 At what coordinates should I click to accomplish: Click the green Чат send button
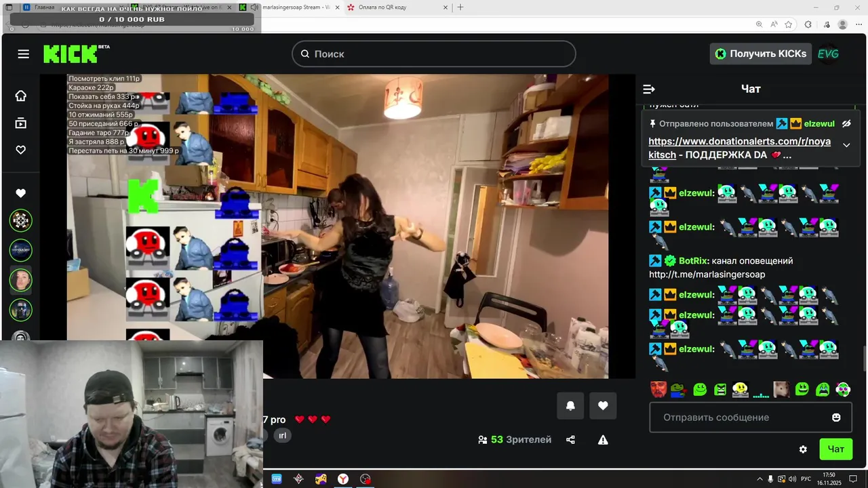835,449
